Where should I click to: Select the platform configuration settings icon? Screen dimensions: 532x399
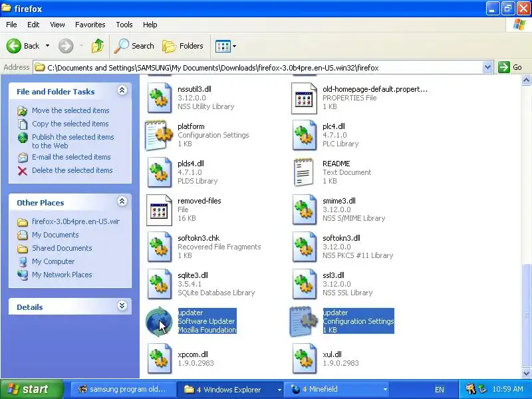point(159,135)
